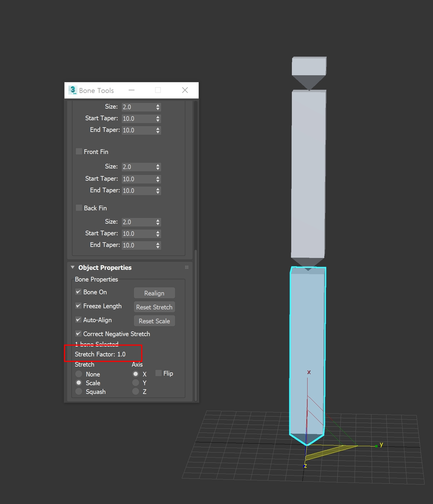The image size is (433, 504).
Task: Toggle the Auto-Align checkbox
Action: (x=78, y=320)
